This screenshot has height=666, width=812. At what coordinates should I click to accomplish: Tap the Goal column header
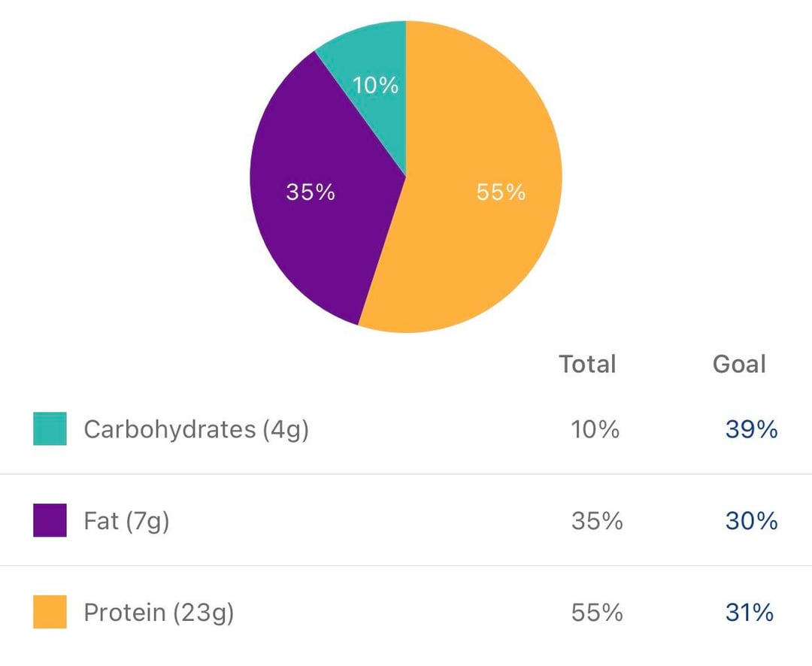coord(739,365)
